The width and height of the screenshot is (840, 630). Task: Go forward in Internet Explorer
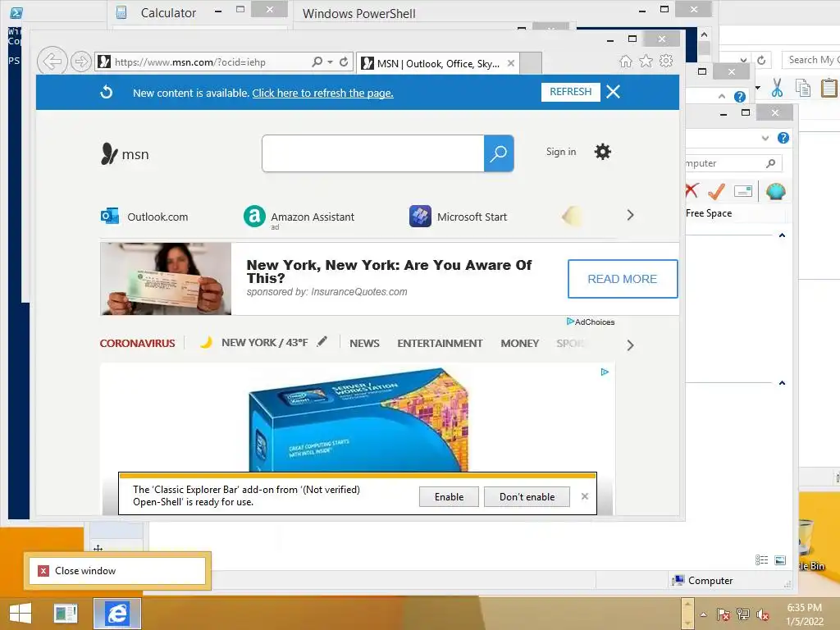pos(81,62)
